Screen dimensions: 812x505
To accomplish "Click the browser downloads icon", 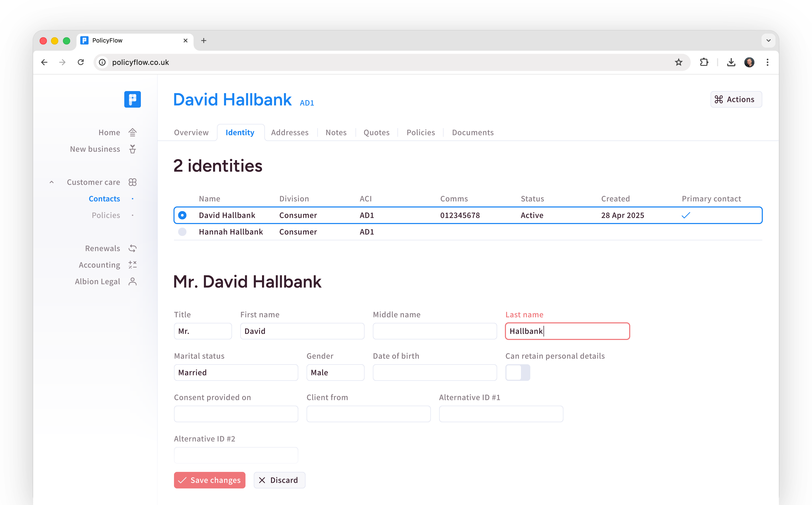I will click(731, 62).
